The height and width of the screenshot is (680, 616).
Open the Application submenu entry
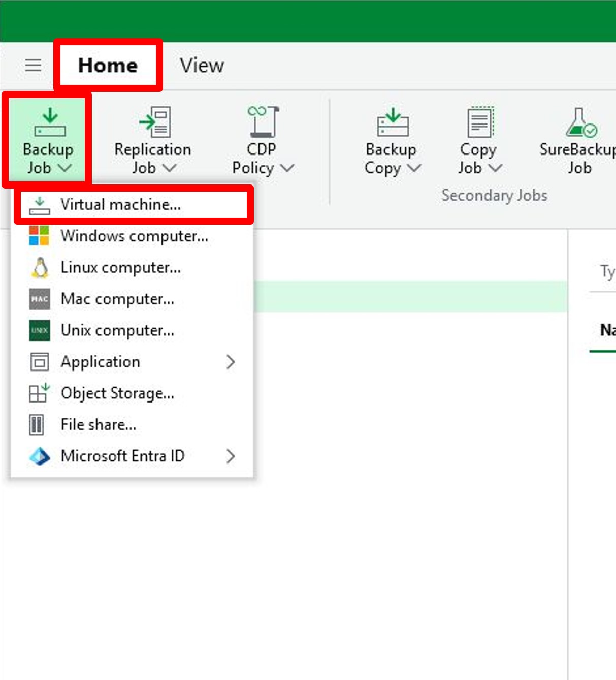132,362
